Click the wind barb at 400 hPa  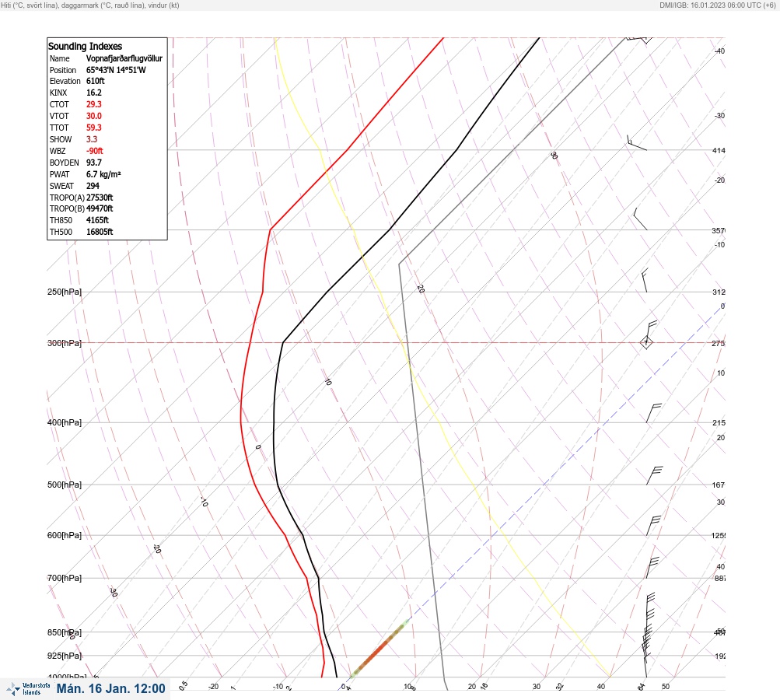pos(654,413)
